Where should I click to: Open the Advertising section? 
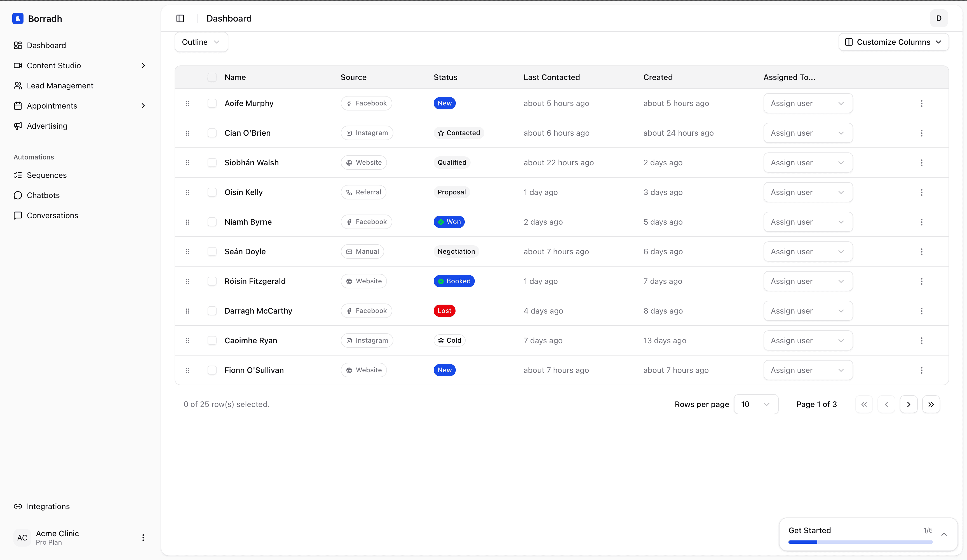(47, 126)
